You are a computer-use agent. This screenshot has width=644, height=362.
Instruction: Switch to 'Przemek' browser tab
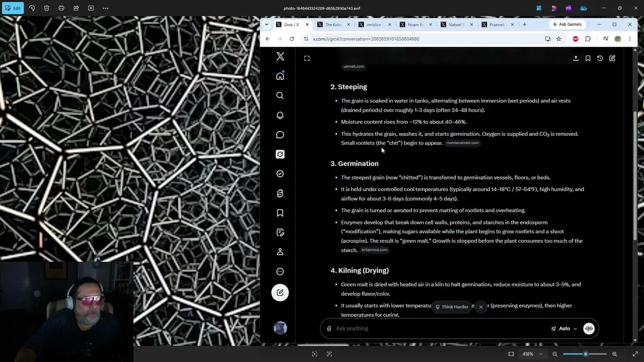498,25
